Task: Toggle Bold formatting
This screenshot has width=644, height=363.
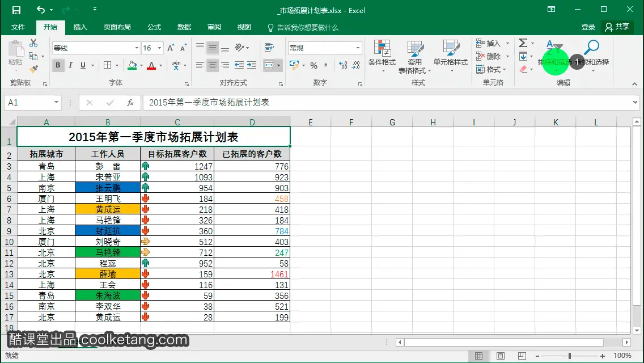Action: pyautogui.click(x=58, y=65)
